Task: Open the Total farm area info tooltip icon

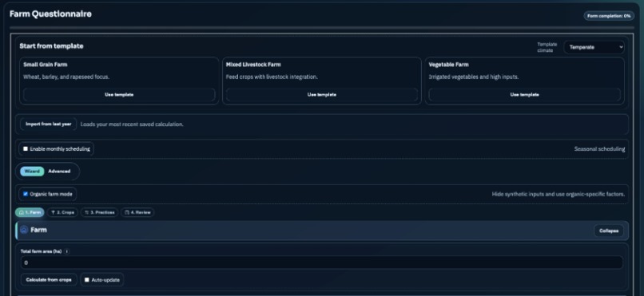Action: [x=67, y=251]
